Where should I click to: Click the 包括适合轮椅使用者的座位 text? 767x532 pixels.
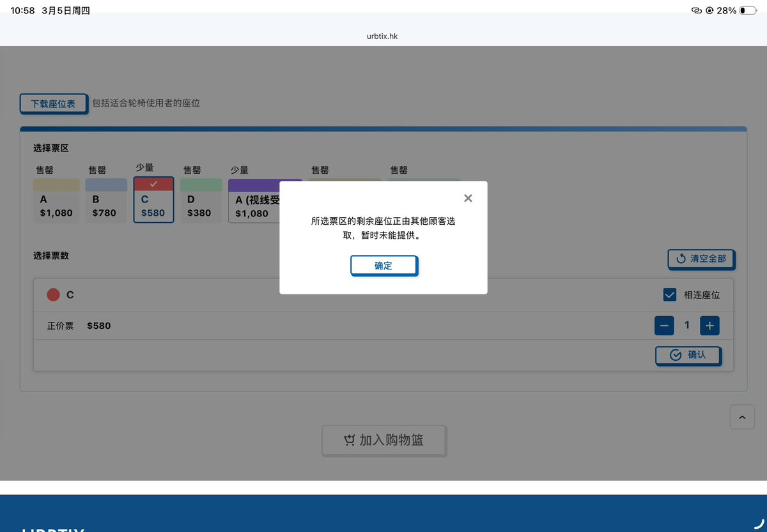[146, 103]
